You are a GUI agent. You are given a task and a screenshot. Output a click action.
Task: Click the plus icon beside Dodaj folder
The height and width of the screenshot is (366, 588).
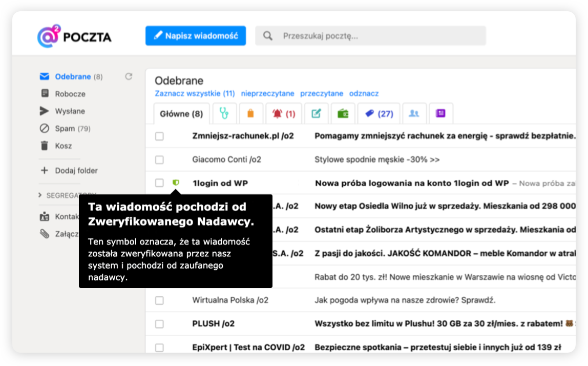44,170
